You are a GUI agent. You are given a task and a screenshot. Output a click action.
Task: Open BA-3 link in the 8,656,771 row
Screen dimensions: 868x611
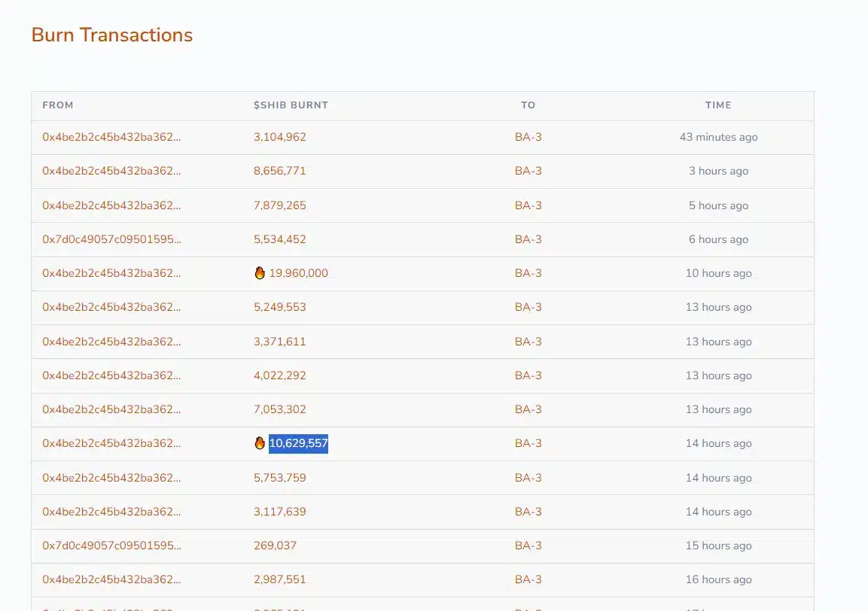(x=528, y=171)
